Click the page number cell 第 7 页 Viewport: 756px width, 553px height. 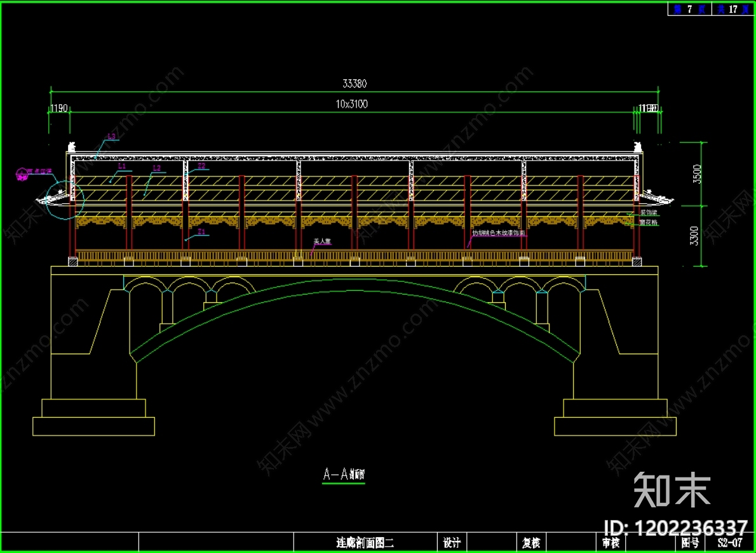[x=689, y=10]
